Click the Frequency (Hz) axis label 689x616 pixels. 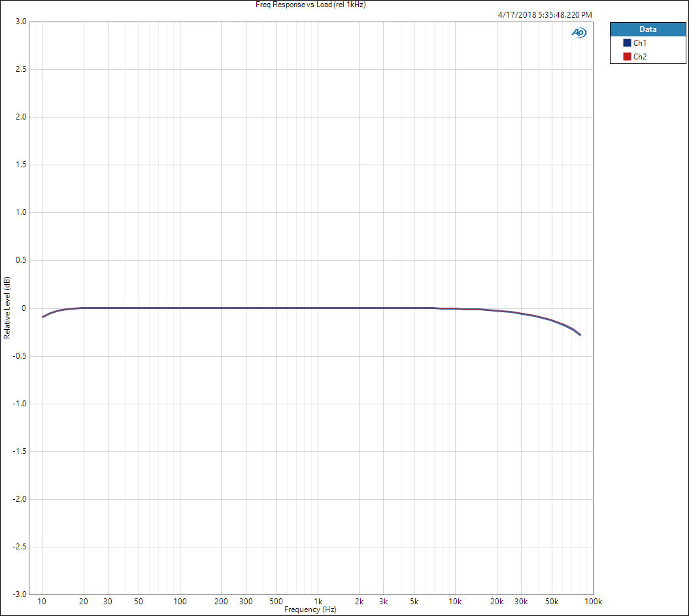[x=311, y=609]
